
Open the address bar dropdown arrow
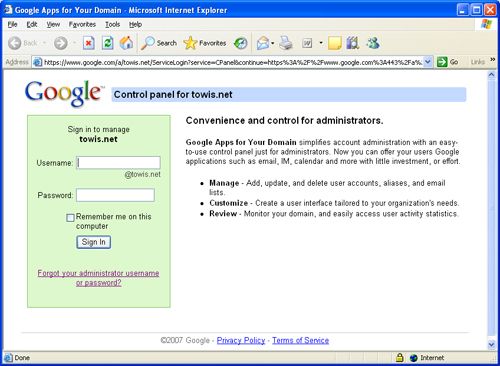(428, 62)
